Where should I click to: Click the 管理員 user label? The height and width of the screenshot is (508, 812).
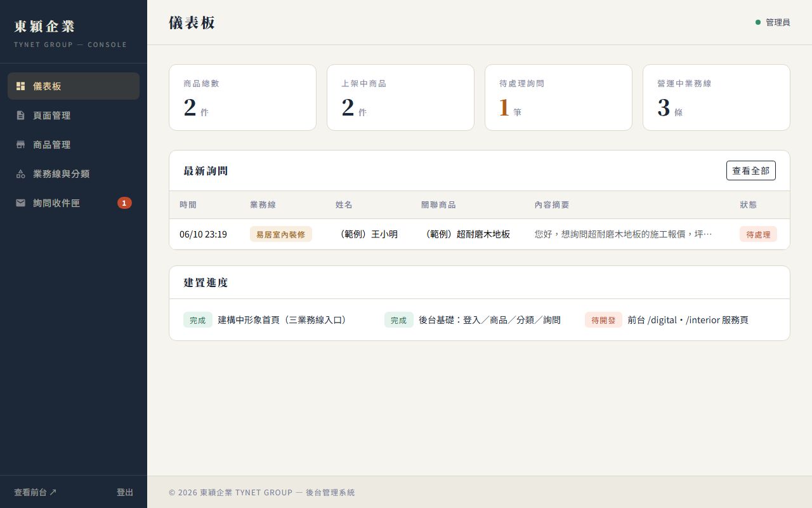point(778,22)
